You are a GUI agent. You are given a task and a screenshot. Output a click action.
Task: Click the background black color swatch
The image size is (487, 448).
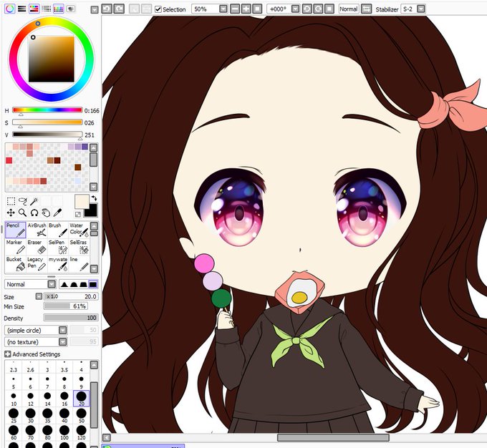point(92,212)
